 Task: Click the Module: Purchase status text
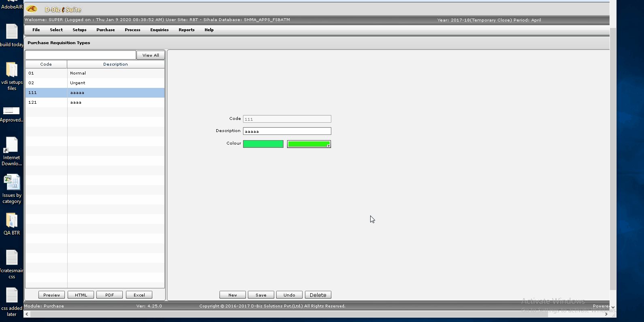44,306
